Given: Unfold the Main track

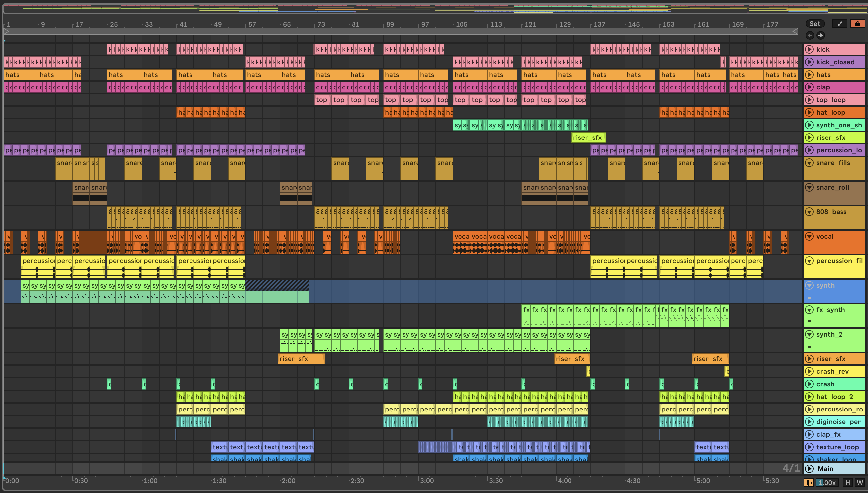Looking at the screenshot, I should [x=809, y=468].
